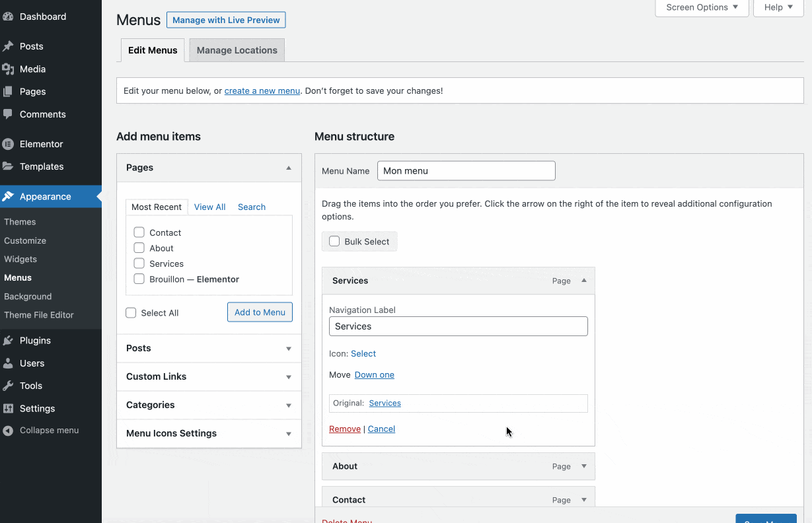Open the Original Services page link
This screenshot has height=523, width=812.
[x=385, y=403]
